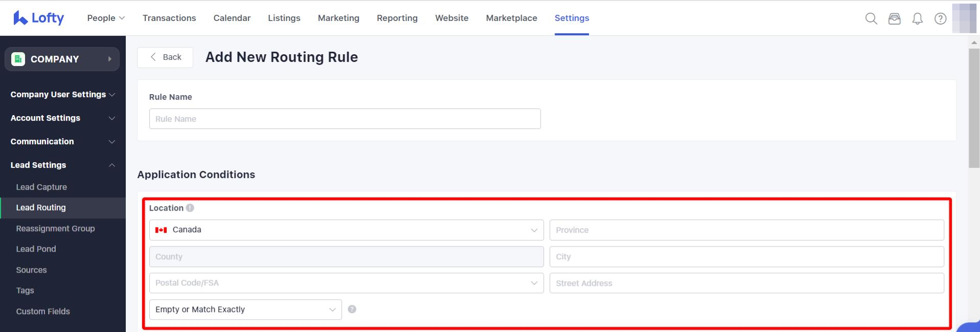The width and height of the screenshot is (980, 332).
Task: Go to the Transactions tab
Action: coord(169,18)
